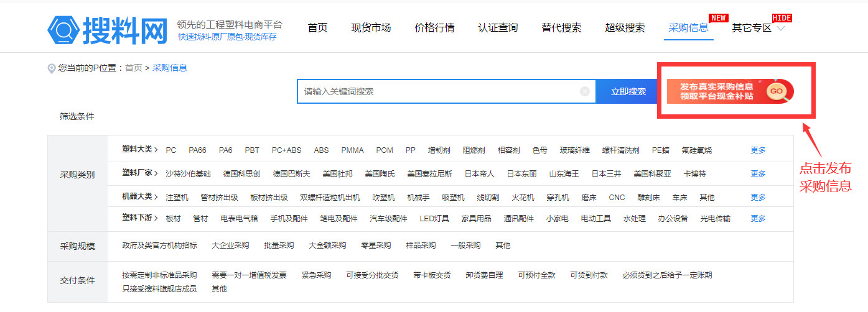868x312 pixels.
Task: Show 更多 options in 塑料厂家 row
Action: (758, 173)
